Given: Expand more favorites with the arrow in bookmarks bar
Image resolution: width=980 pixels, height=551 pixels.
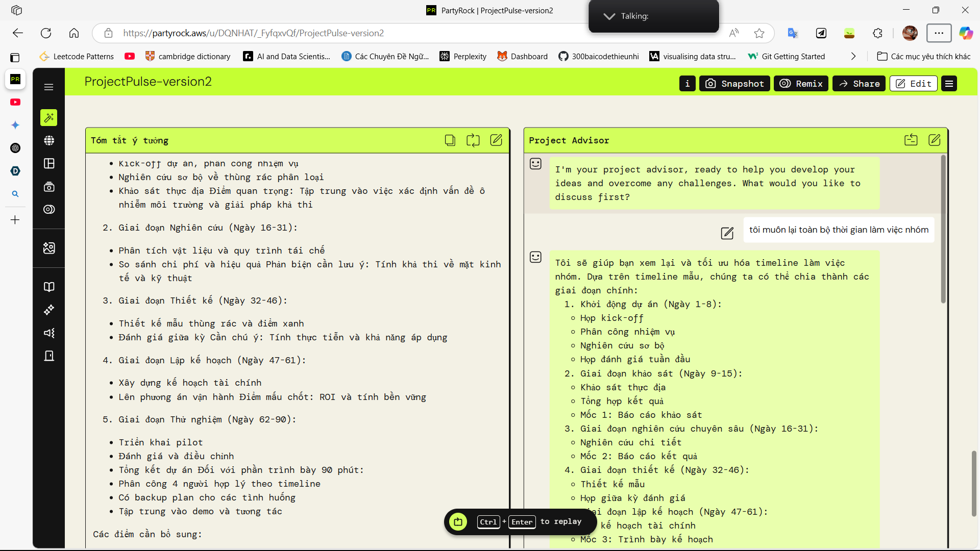Looking at the screenshot, I should pos(853,56).
